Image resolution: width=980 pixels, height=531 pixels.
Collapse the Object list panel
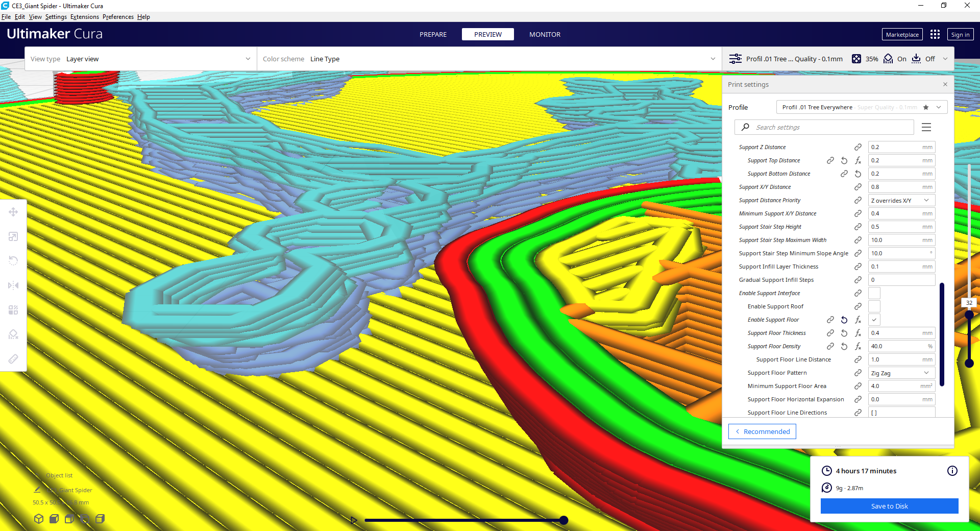pyautogui.click(x=59, y=475)
